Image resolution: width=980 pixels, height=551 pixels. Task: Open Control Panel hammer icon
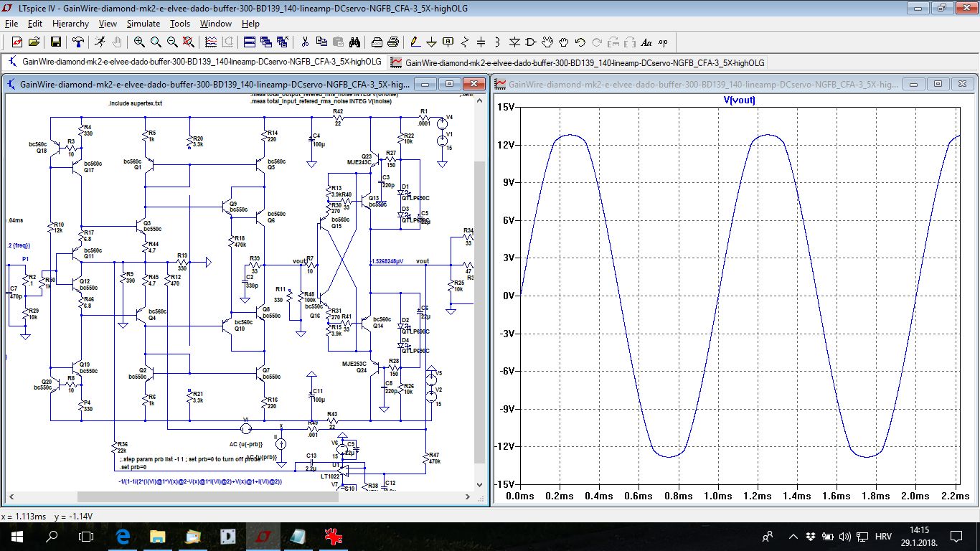pyautogui.click(x=77, y=42)
